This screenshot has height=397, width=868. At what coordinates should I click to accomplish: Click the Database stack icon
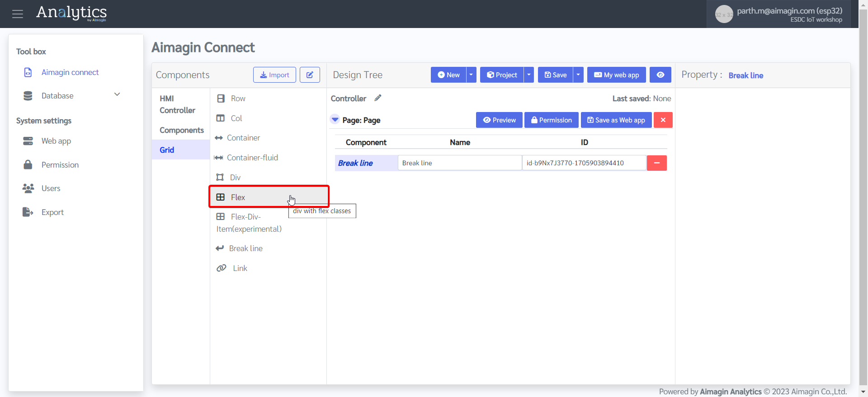(x=28, y=96)
